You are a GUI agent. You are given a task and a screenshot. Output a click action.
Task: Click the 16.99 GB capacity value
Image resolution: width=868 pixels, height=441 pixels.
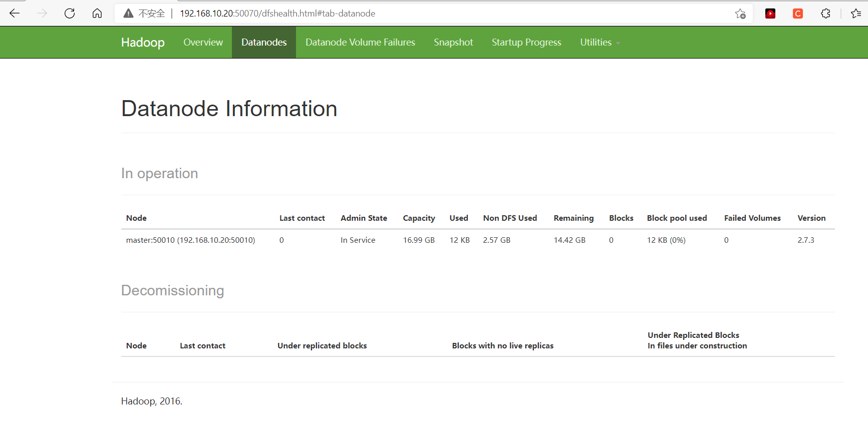click(x=419, y=240)
